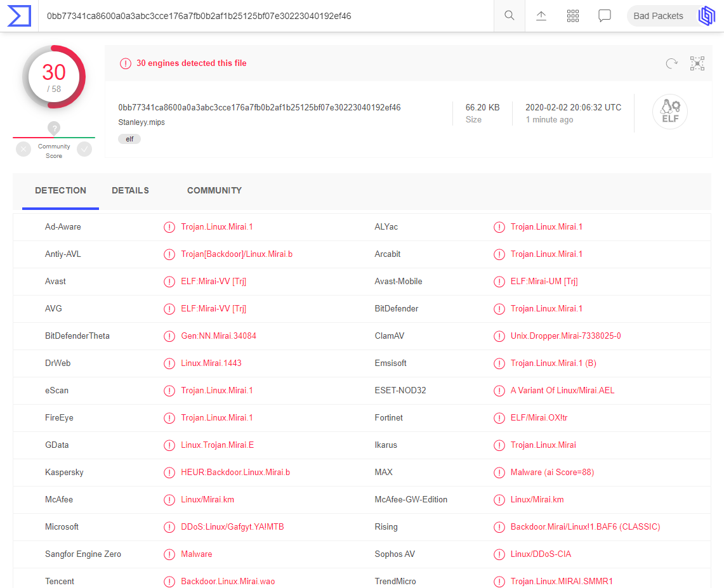Click the 66.20 KB size value
724x588 pixels.
click(482, 108)
